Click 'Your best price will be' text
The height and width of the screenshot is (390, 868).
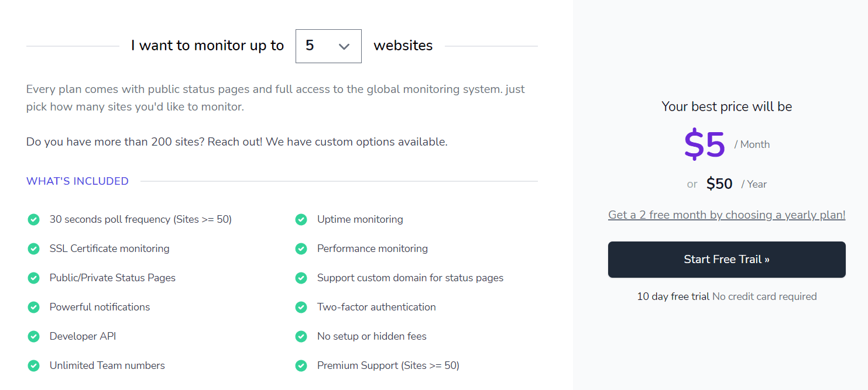tap(726, 106)
